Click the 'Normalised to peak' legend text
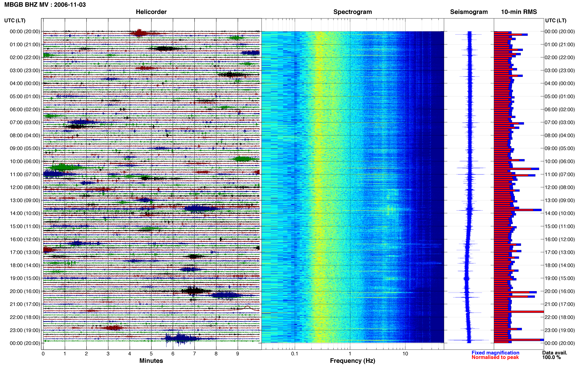 coord(495,357)
